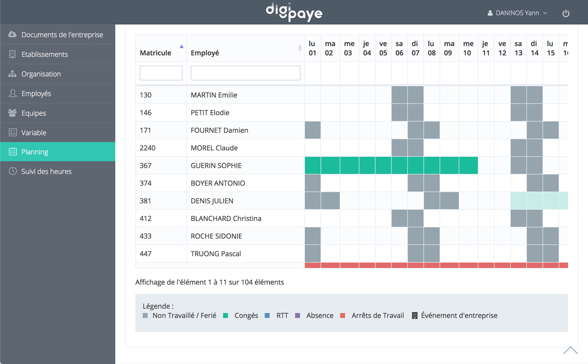Go to Suivi des heures section
Screen dimensions: 588x364
[x=47, y=171]
